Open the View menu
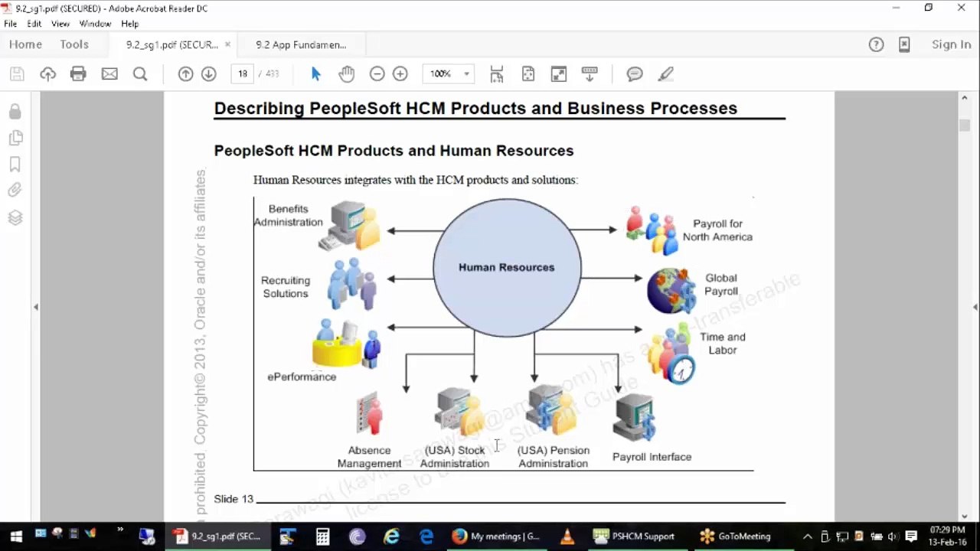The width and height of the screenshot is (980, 551). (60, 24)
